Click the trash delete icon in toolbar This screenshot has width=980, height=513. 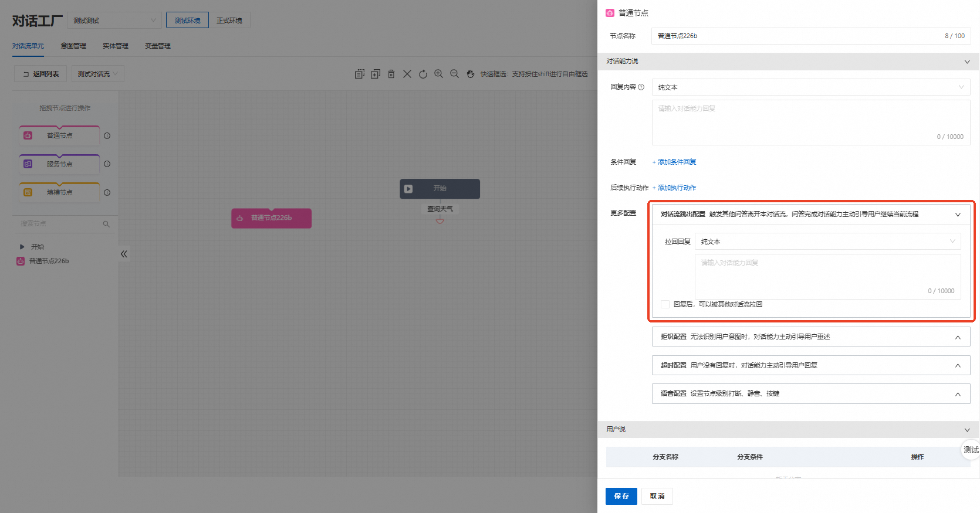click(391, 74)
